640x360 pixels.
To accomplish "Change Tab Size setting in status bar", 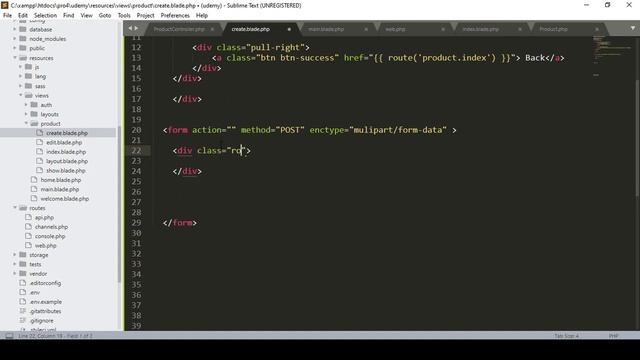I will [x=567, y=336].
